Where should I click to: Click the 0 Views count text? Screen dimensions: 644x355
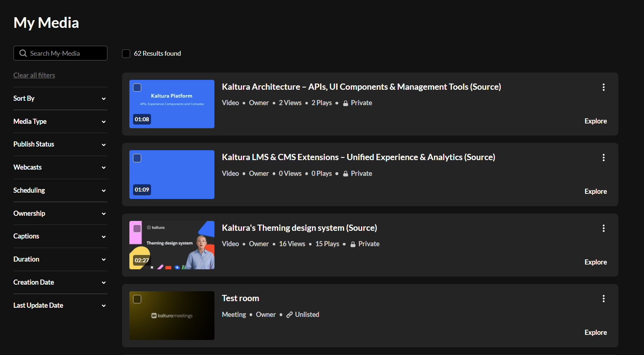coord(290,174)
